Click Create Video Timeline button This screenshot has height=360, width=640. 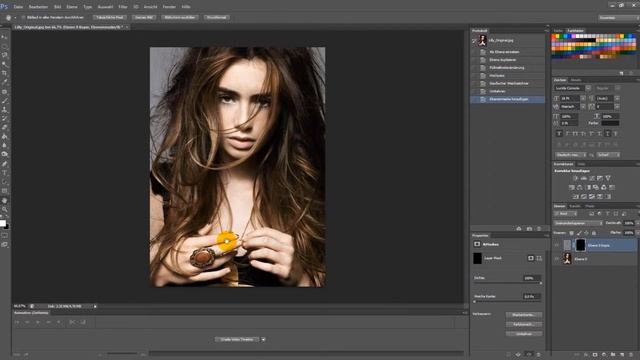pyautogui.click(x=237, y=339)
